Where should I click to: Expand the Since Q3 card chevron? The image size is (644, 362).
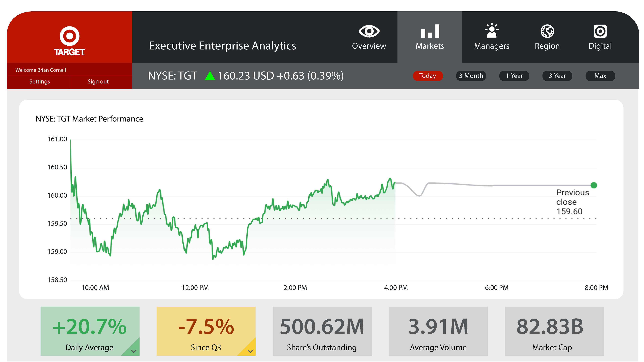pos(250,351)
